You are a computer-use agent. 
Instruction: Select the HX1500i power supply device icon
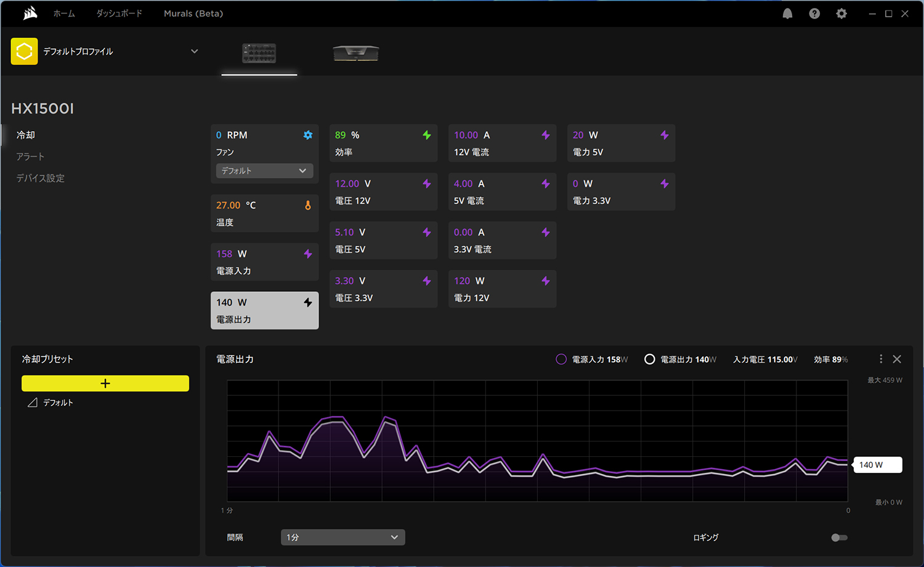point(259,54)
